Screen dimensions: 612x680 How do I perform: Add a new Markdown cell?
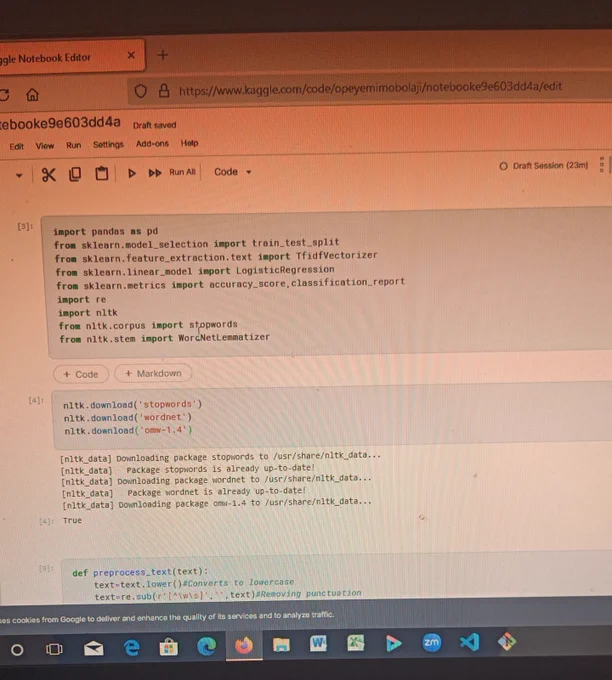pyautogui.click(x=153, y=373)
